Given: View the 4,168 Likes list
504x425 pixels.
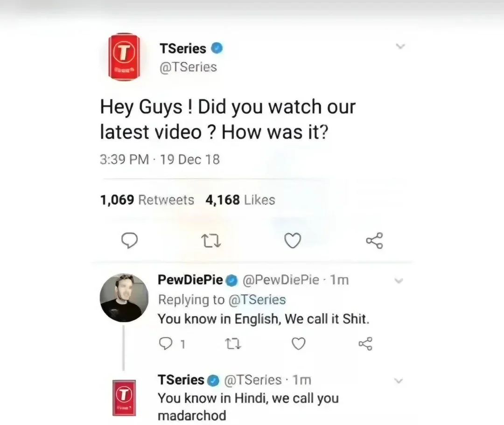Looking at the screenshot, I should (240, 200).
